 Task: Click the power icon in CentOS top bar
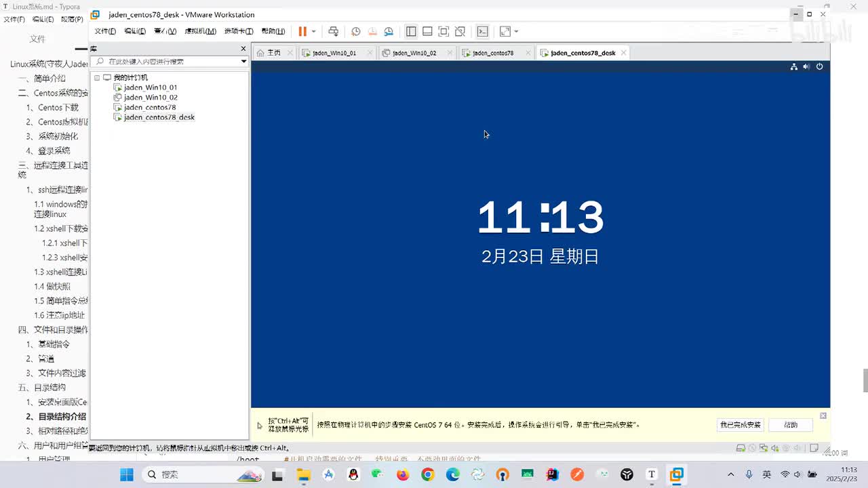819,66
